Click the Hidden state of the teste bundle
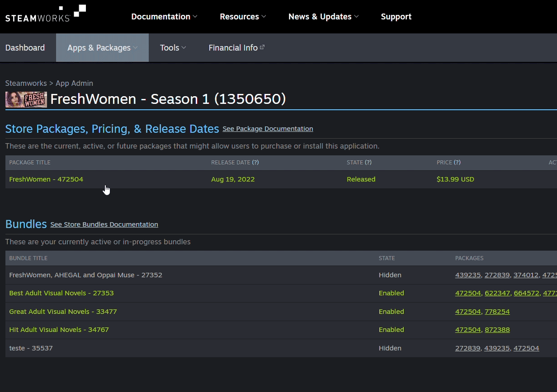This screenshot has height=392, width=557. [x=390, y=348]
